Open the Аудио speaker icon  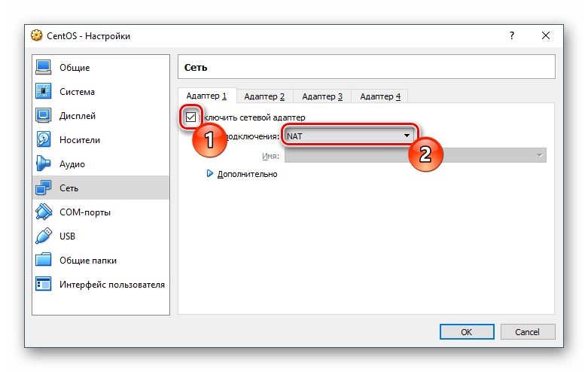click(x=44, y=163)
